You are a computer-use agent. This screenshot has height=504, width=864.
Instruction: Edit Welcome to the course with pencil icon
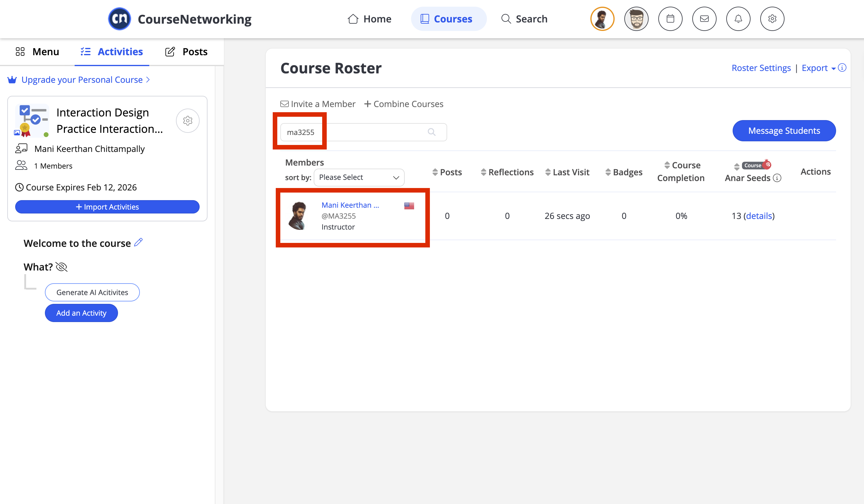[x=139, y=242]
